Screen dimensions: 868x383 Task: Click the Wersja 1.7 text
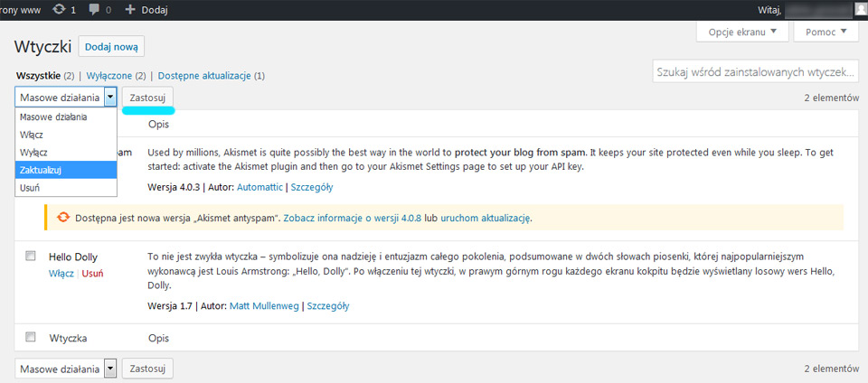(x=169, y=305)
